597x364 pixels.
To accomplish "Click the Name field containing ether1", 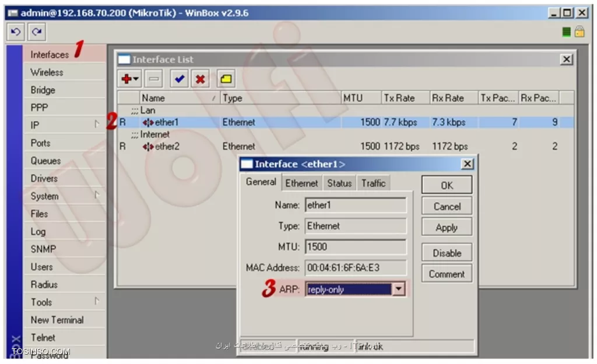I will click(x=355, y=205).
